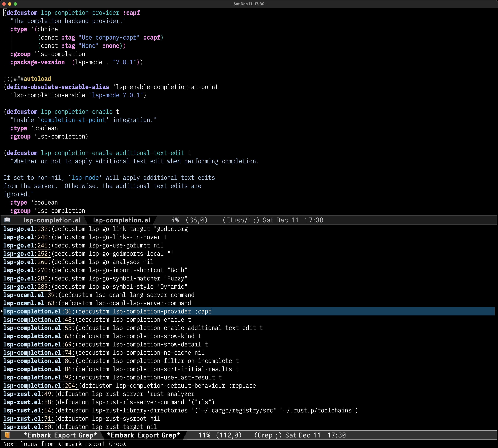The image size is (498, 448).
Task: Click the :package-version keyword
Action: 37,62
